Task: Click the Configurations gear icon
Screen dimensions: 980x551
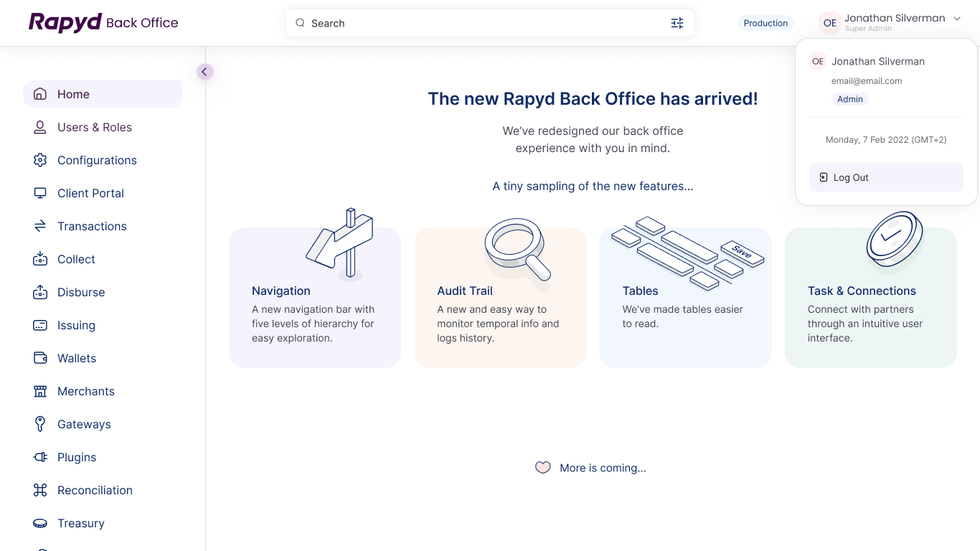Action: (x=40, y=160)
